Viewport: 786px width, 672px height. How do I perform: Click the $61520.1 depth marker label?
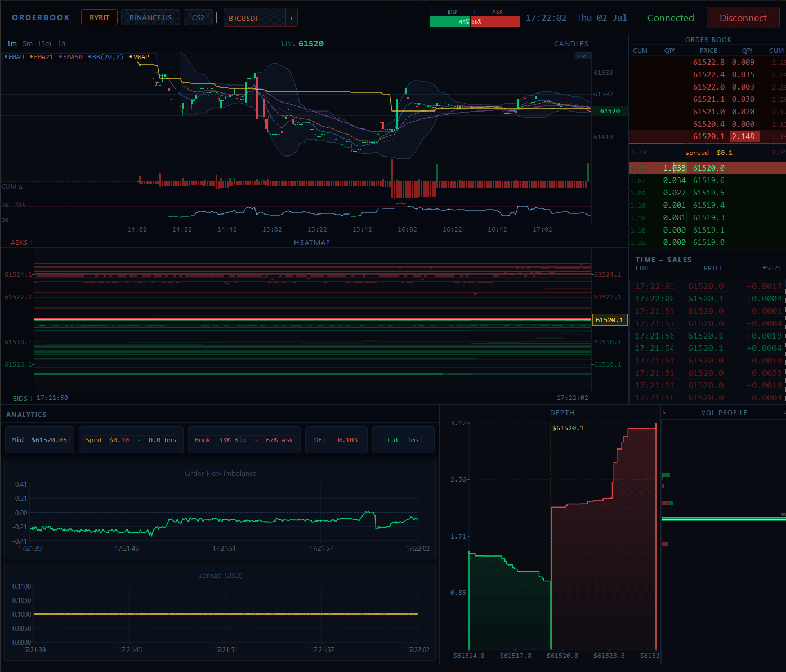click(568, 428)
